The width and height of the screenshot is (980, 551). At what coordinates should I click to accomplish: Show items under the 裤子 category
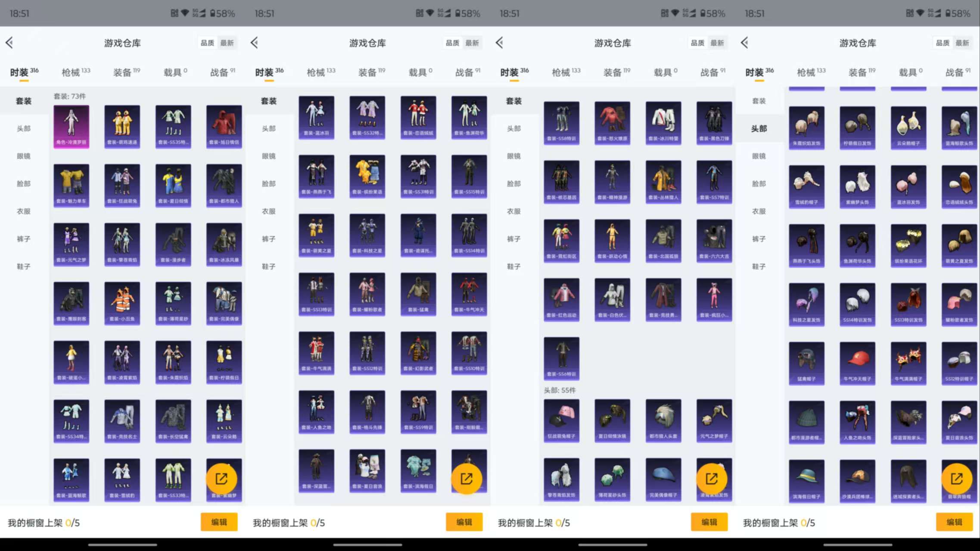point(24,239)
